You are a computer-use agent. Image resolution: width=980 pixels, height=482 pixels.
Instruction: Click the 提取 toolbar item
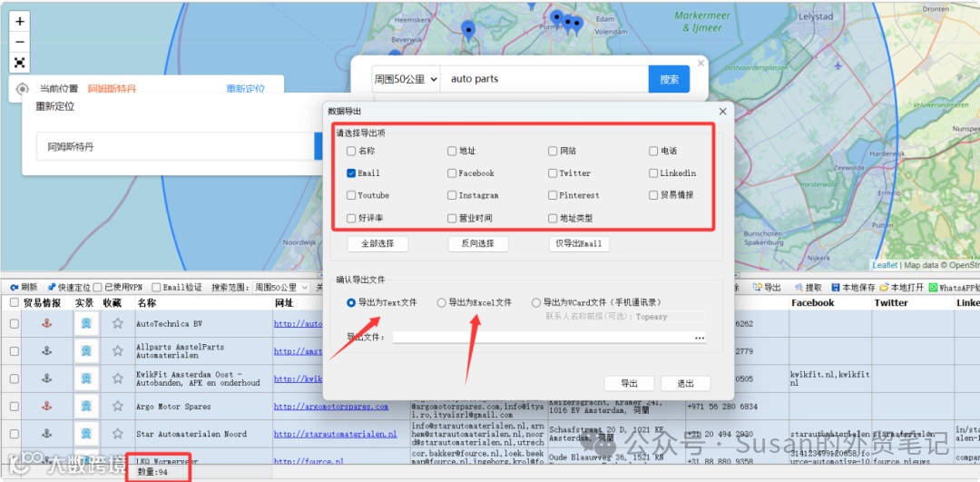(808, 288)
